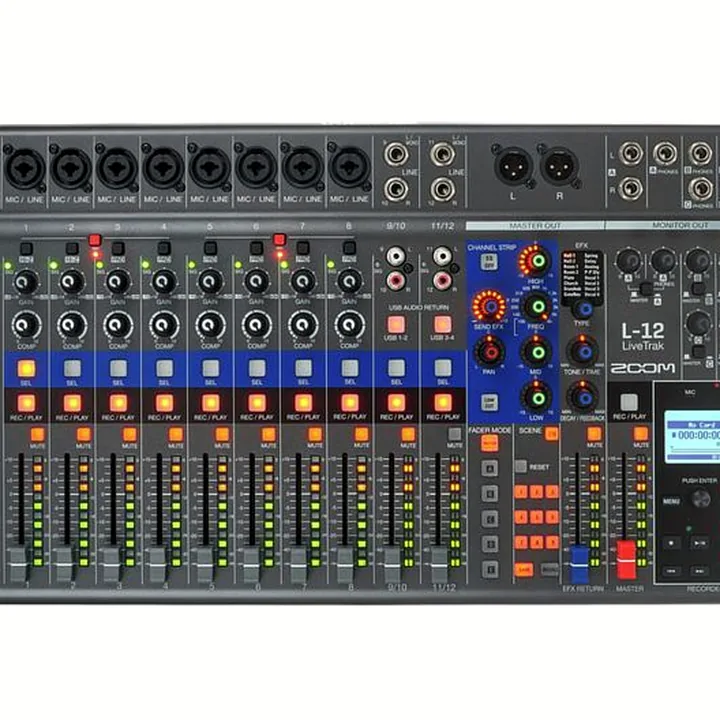
Task: Click the PAN knob
Action: click(490, 352)
